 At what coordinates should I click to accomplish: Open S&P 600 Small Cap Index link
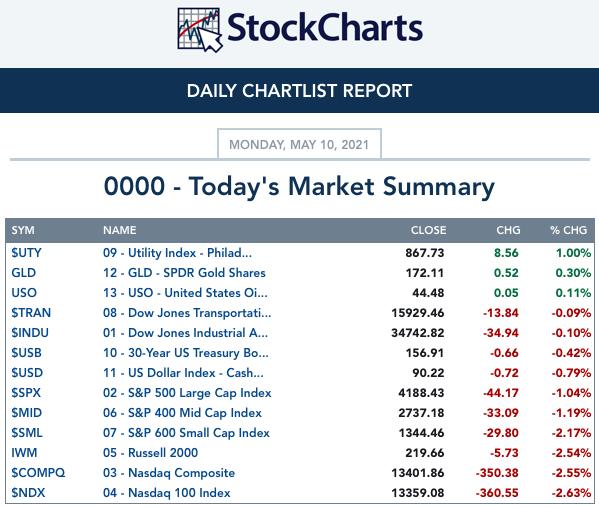186,433
